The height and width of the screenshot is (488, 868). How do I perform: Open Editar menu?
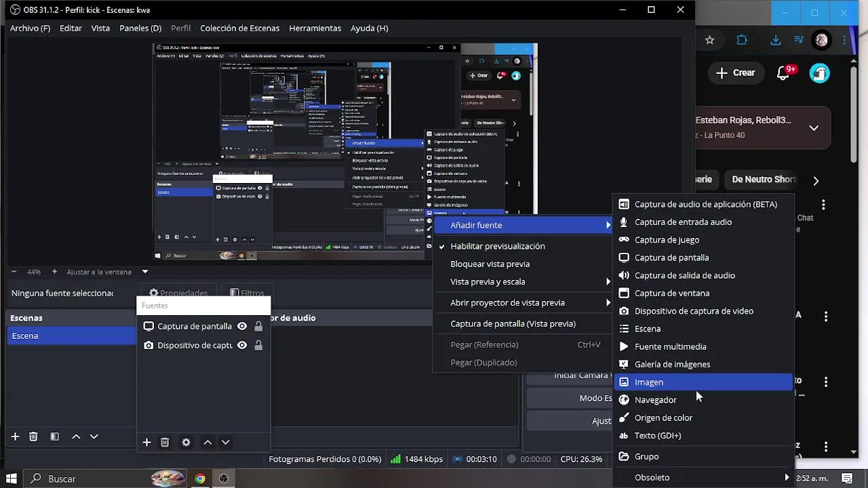click(71, 28)
